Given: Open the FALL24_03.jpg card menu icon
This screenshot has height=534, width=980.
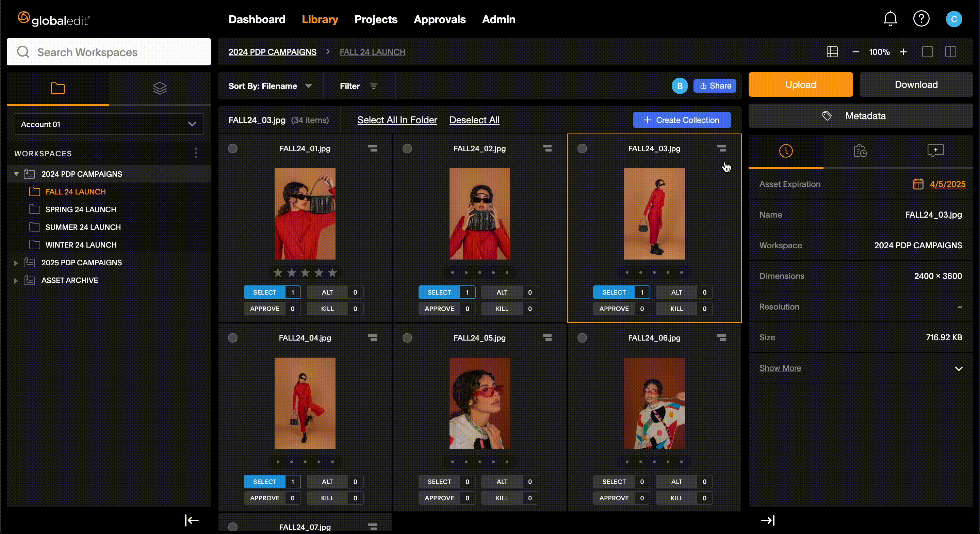Looking at the screenshot, I should click(x=722, y=148).
